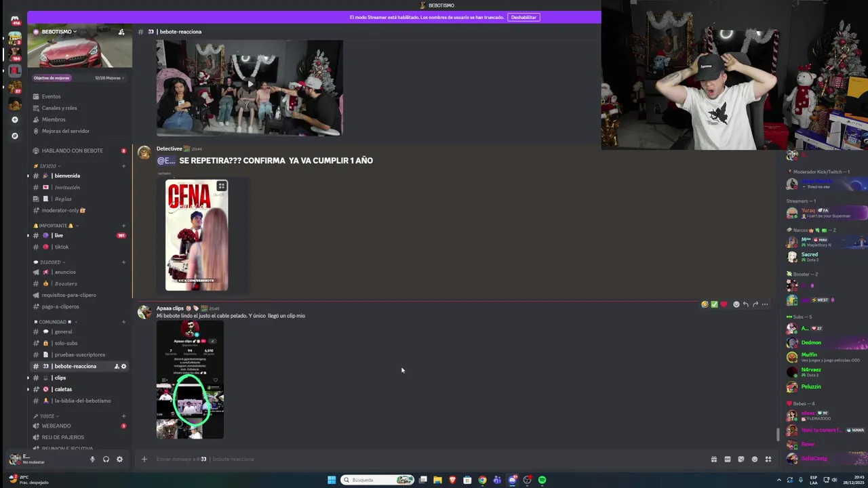Click the Windows Start button
Image resolution: width=868 pixels, height=488 pixels.
coord(332,480)
